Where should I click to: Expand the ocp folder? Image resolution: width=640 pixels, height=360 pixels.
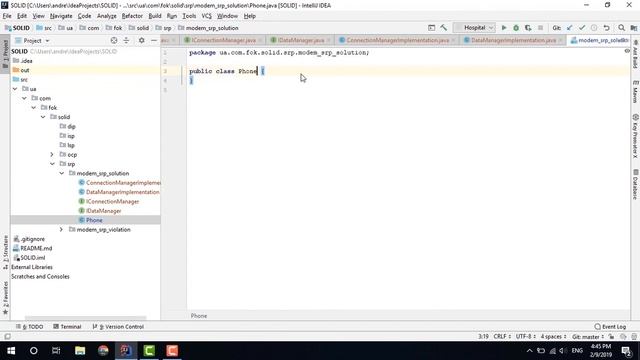tap(52, 155)
